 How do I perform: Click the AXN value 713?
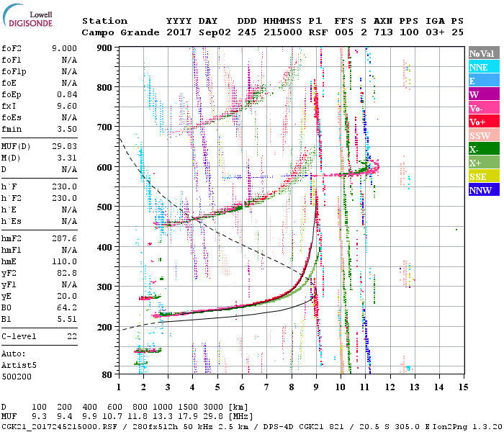pyautogui.click(x=384, y=32)
